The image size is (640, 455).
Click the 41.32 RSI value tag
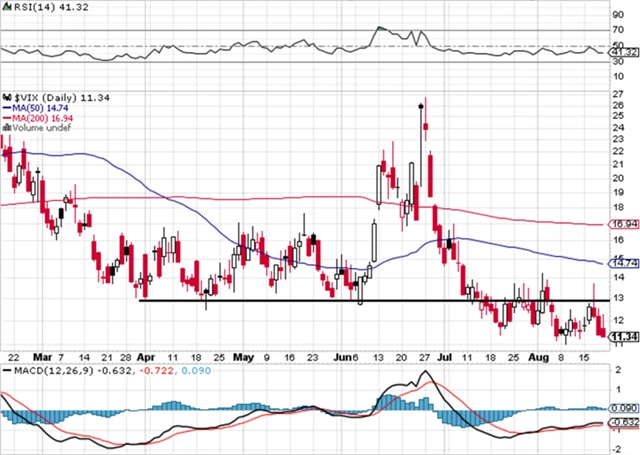[x=624, y=50]
